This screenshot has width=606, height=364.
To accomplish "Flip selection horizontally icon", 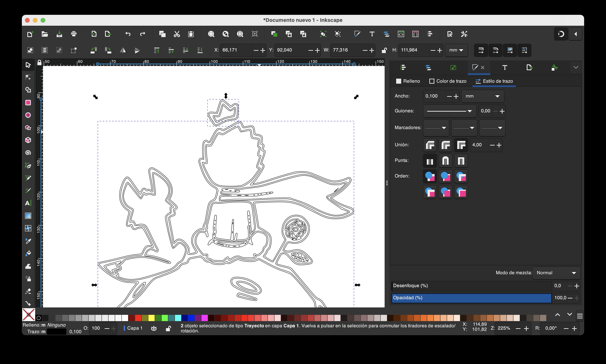I will (123, 50).
